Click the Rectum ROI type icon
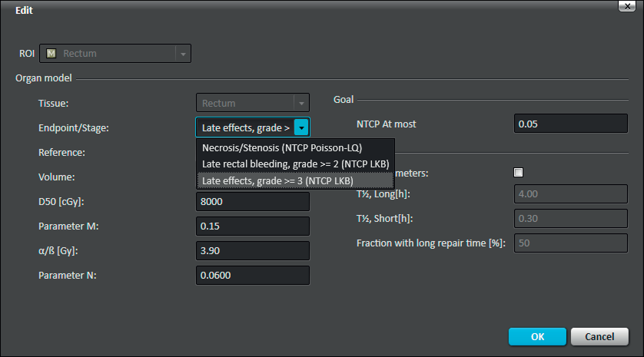The height and width of the screenshot is (357, 644). click(51, 53)
